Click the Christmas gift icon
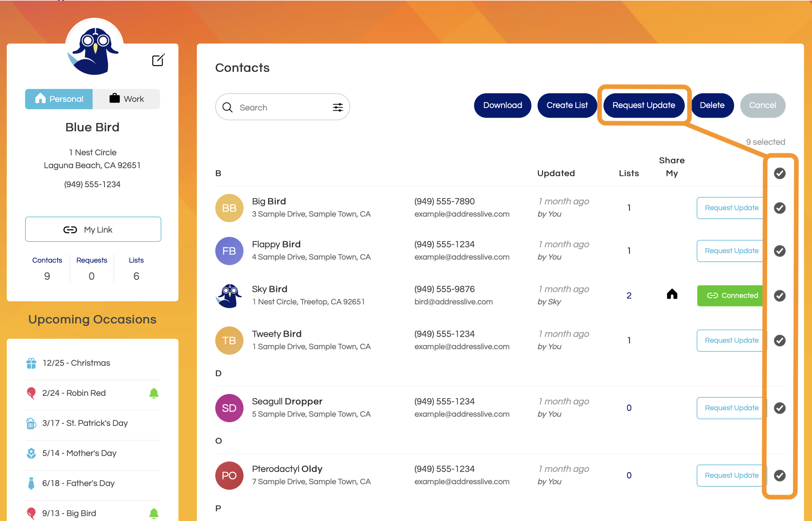Image resolution: width=812 pixels, height=521 pixels. (x=32, y=363)
